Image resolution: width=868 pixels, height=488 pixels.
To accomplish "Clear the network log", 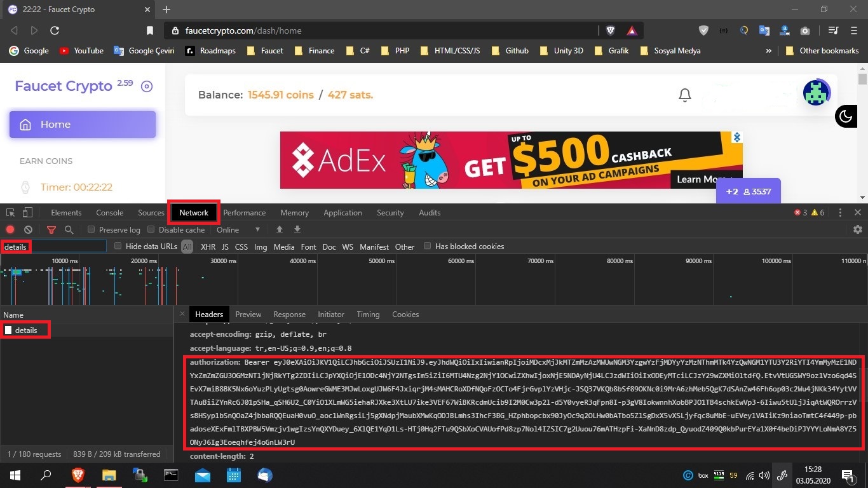I will click(x=28, y=229).
